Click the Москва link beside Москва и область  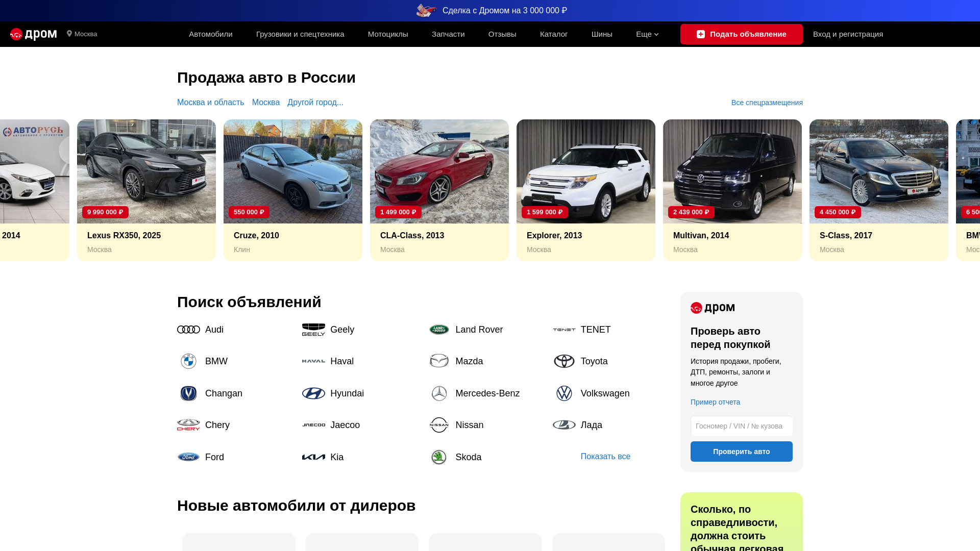pyautogui.click(x=266, y=103)
